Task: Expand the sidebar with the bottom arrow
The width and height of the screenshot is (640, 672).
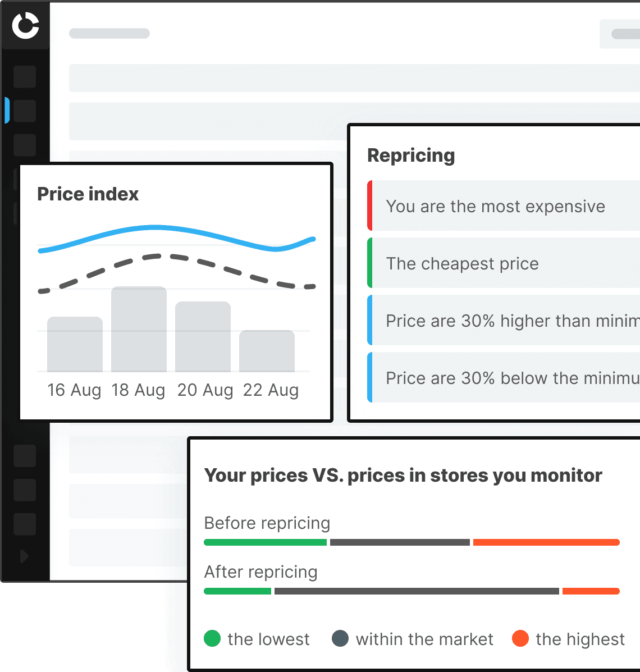Action: point(24,556)
